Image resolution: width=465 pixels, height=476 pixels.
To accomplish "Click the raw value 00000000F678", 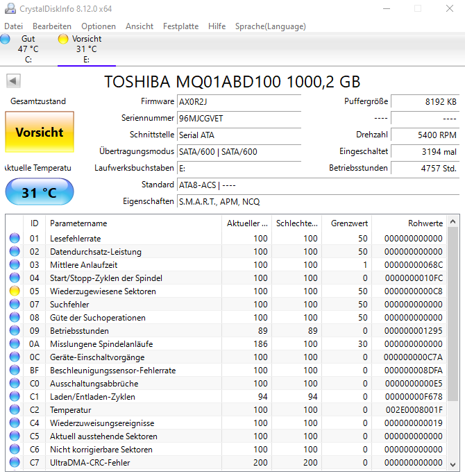I will tap(414, 397).
